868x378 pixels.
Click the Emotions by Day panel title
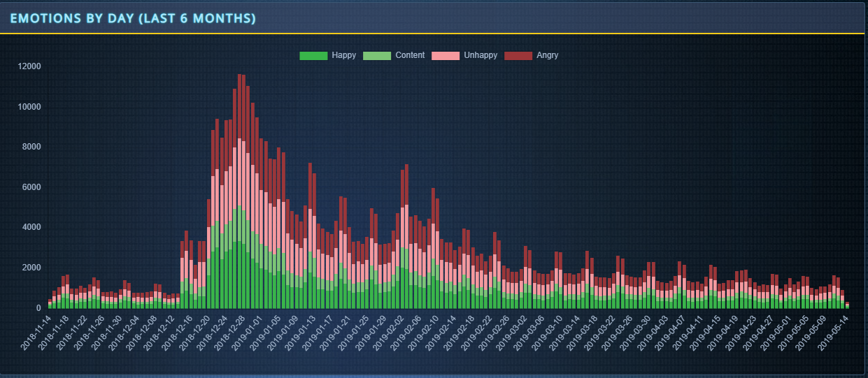[133, 18]
